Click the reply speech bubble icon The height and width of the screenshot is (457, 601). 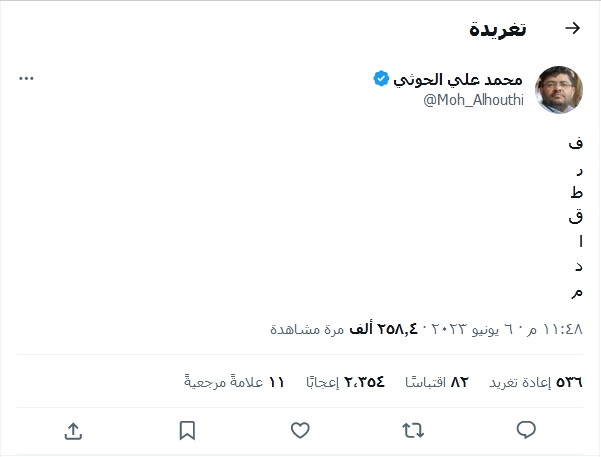click(526, 430)
